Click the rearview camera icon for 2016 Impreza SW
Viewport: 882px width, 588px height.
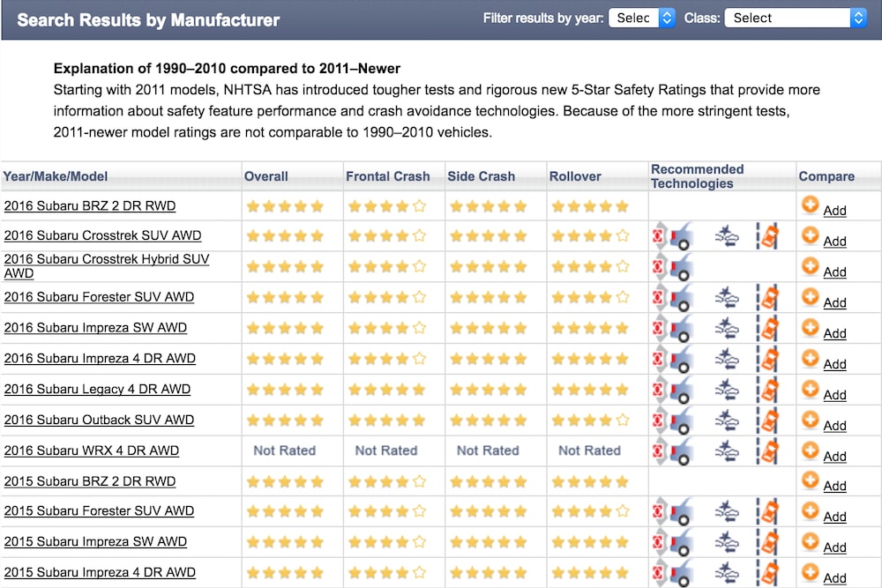click(672, 328)
